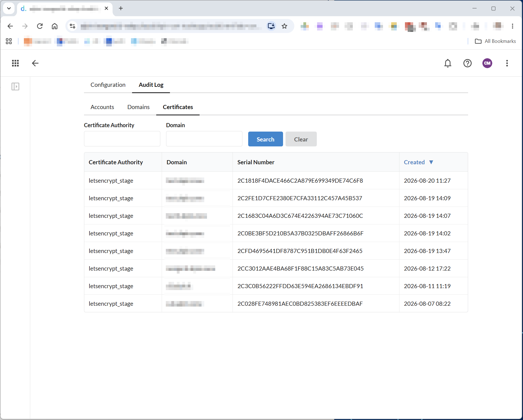
Task: Click letsencrypt_stage in the 2026-08-20 row
Action: [111, 181]
